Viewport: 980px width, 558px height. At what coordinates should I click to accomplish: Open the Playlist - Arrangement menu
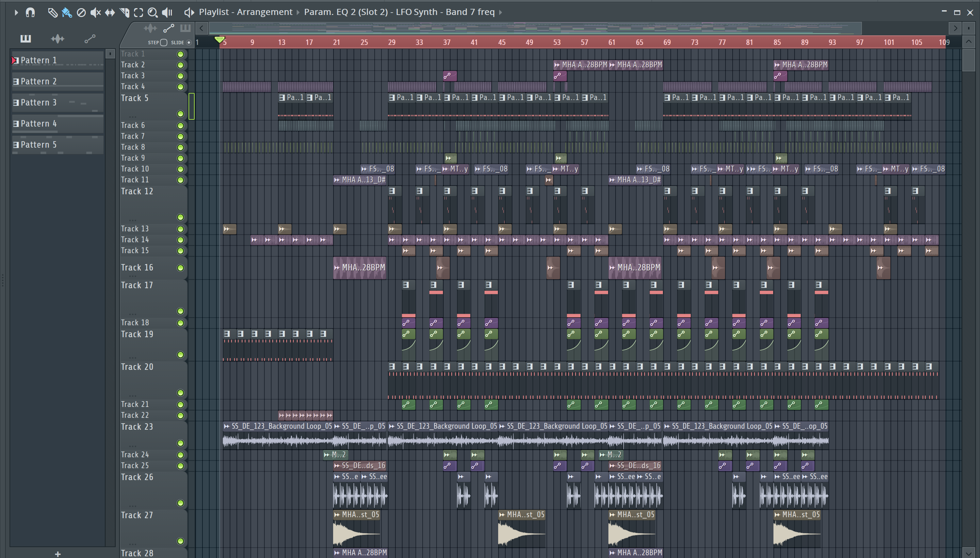[x=245, y=12]
